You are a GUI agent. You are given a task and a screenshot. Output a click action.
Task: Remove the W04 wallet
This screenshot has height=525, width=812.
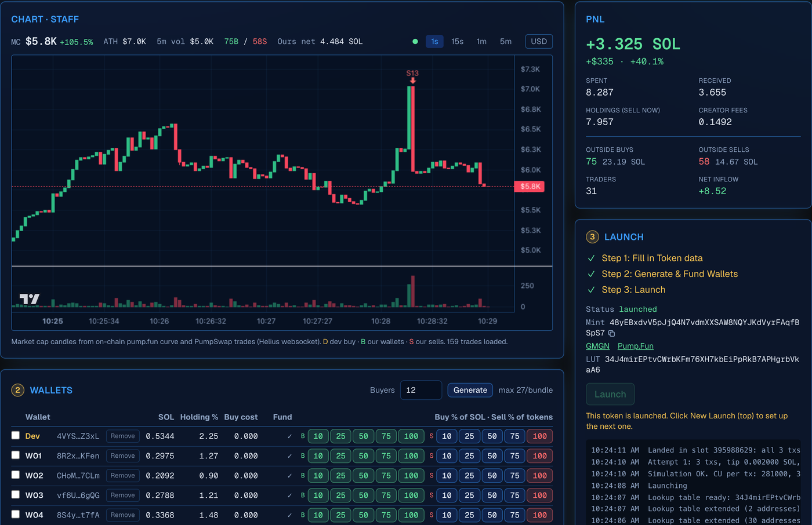pyautogui.click(x=123, y=515)
